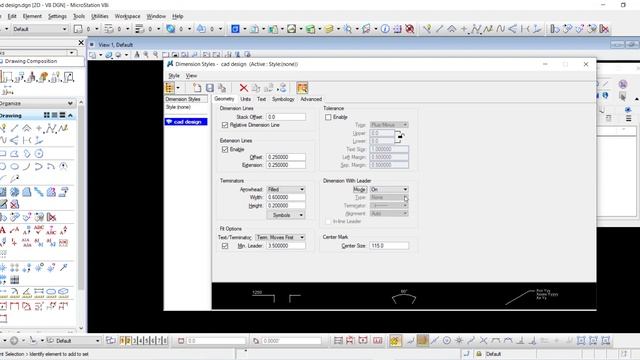The image size is (640, 360).
Task: Toggle the lock icon in status bar
Action: coord(479,353)
